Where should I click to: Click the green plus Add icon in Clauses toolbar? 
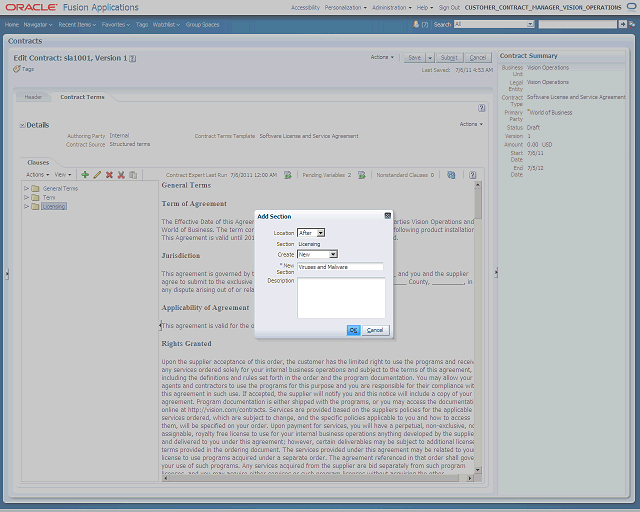[85, 175]
